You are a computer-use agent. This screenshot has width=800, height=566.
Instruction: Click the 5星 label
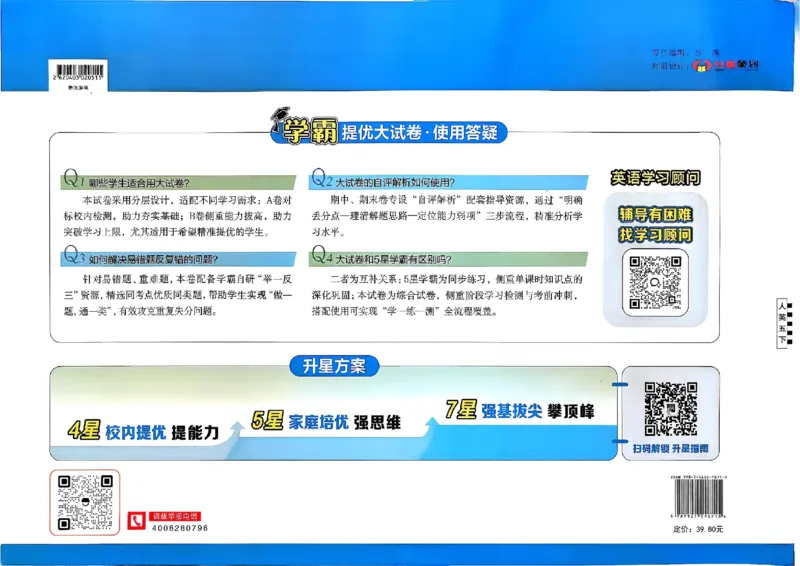[x=267, y=421]
